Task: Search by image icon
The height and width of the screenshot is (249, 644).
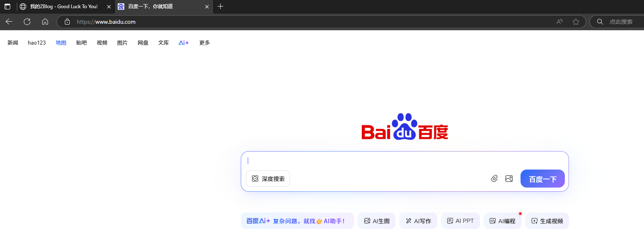Action: (509, 179)
